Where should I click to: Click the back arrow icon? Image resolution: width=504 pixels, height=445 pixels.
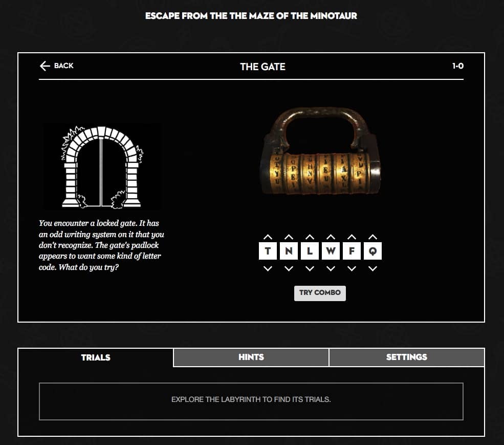pyautogui.click(x=44, y=66)
